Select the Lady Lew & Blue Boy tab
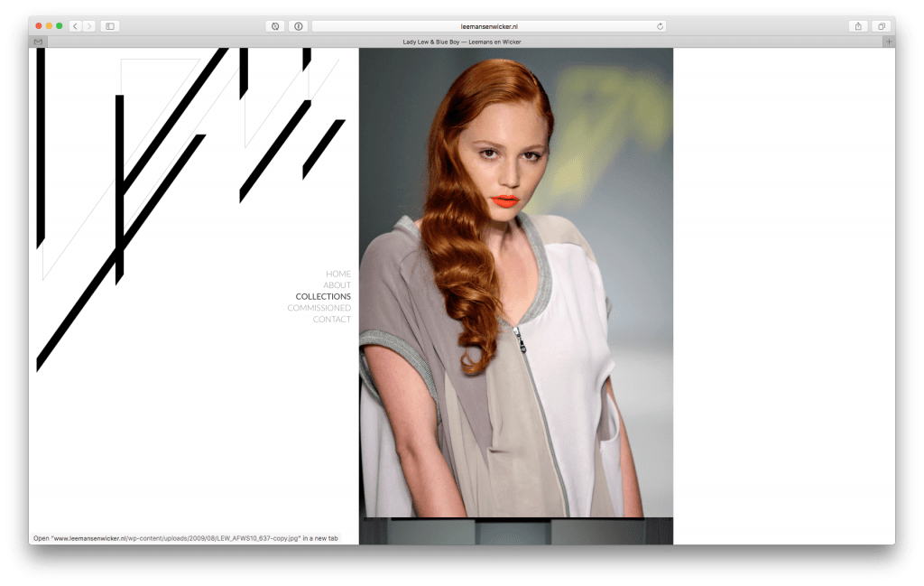This screenshot has height=586, width=924. point(461,42)
